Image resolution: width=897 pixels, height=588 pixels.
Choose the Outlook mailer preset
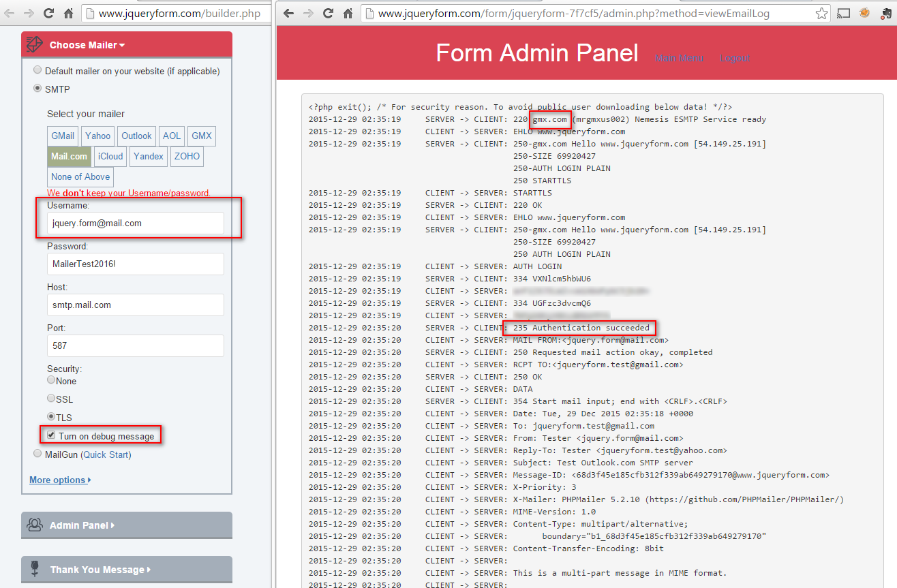tap(137, 136)
